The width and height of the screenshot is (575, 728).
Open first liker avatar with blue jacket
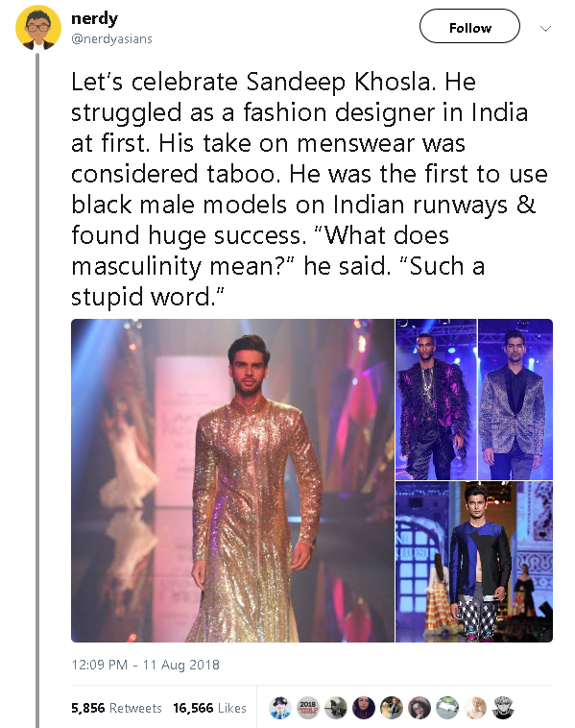[280, 708]
